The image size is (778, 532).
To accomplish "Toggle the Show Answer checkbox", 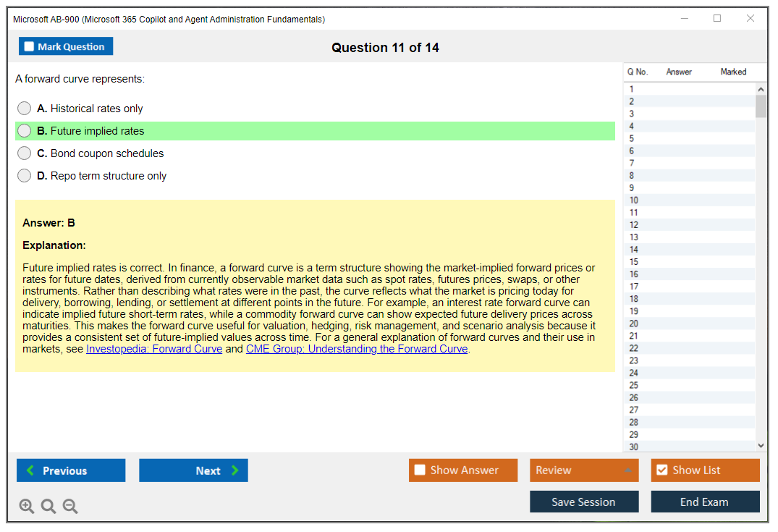I will tap(420, 470).
